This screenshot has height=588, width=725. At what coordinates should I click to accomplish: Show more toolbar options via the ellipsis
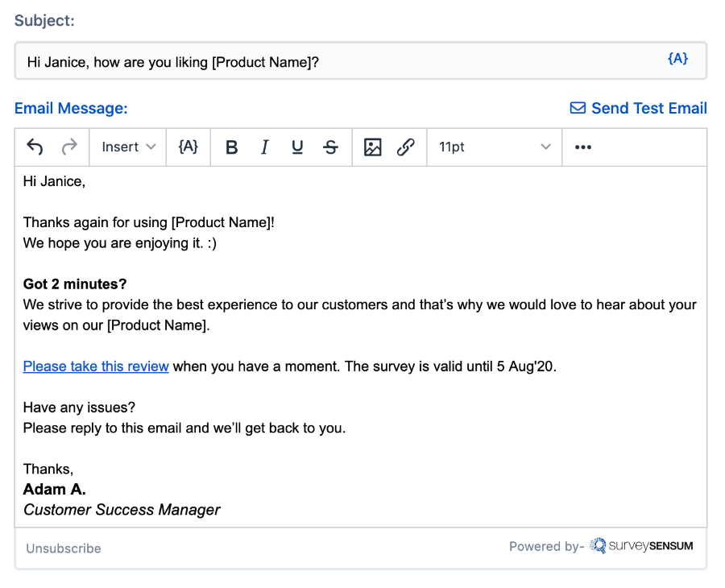coord(583,147)
